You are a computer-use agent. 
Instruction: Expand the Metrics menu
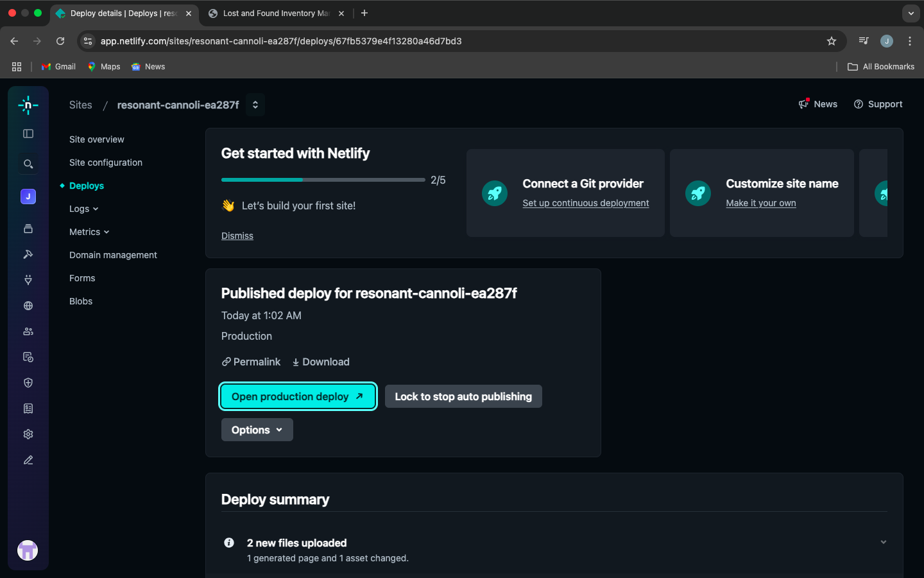pos(89,232)
